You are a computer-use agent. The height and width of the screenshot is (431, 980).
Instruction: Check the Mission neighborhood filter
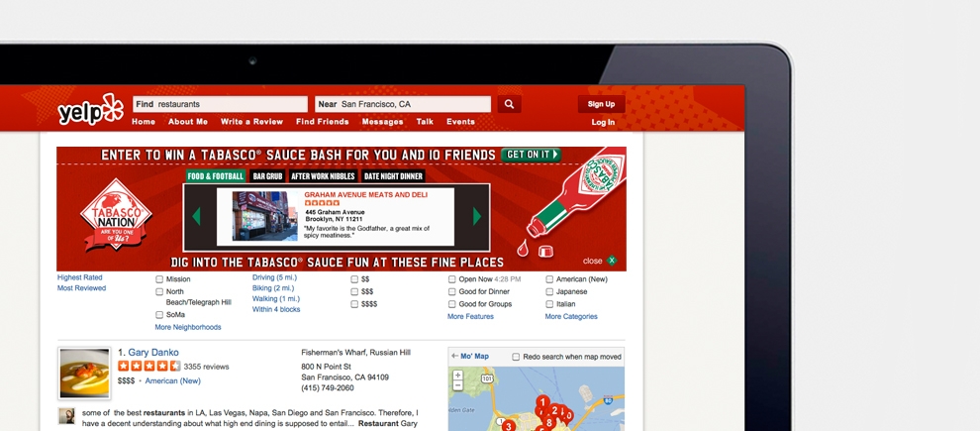[159, 279]
